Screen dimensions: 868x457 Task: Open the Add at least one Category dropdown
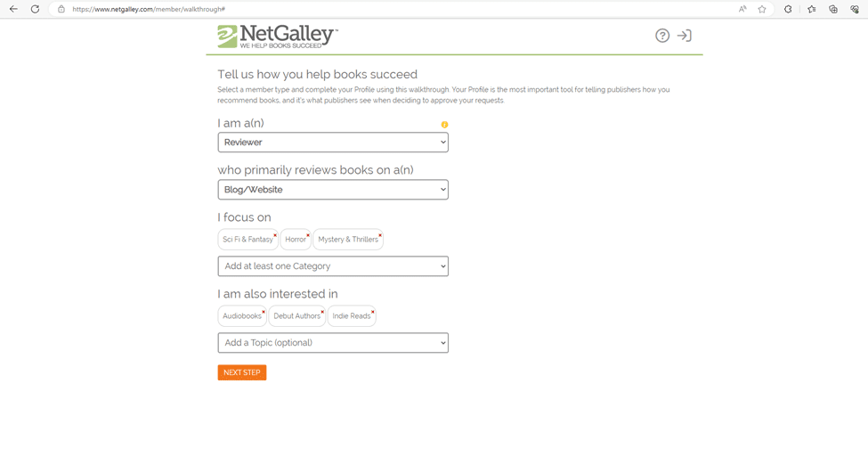333,265
